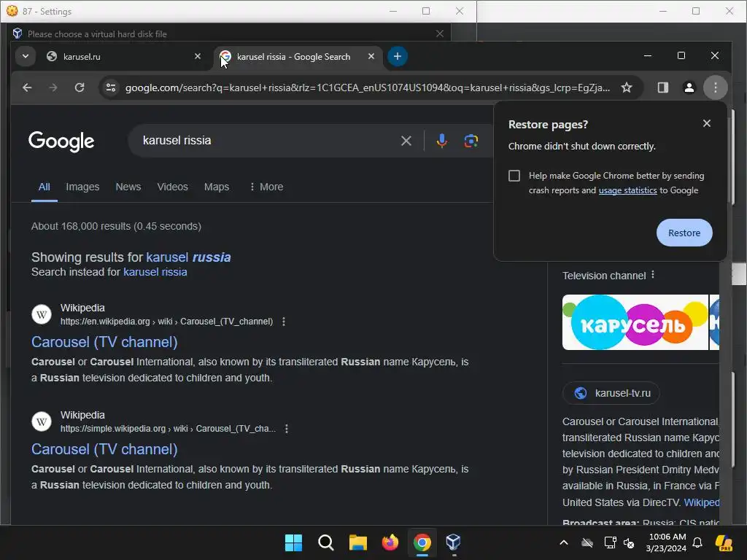Select the Images search tab
Viewport: 747px width, 560px height.
click(82, 187)
